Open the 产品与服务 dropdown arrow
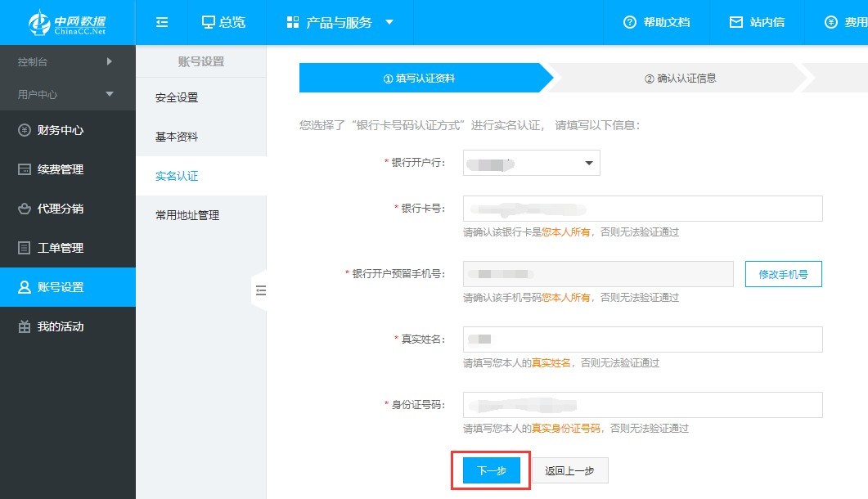This screenshot has height=499, width=868. click(389, 22)
